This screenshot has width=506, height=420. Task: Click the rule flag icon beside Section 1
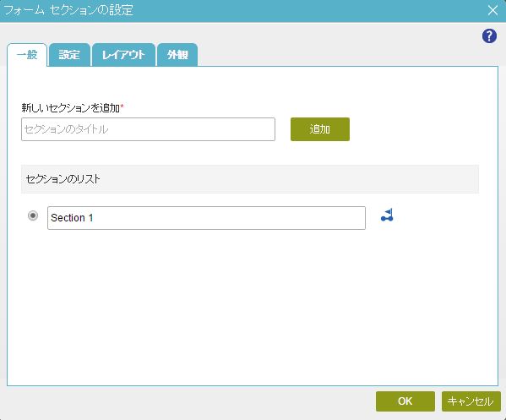(x=387, y=215)
